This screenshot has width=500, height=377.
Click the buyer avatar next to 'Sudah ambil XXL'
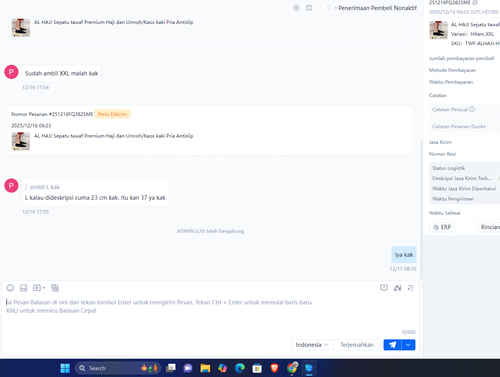[x=11, y=72]
